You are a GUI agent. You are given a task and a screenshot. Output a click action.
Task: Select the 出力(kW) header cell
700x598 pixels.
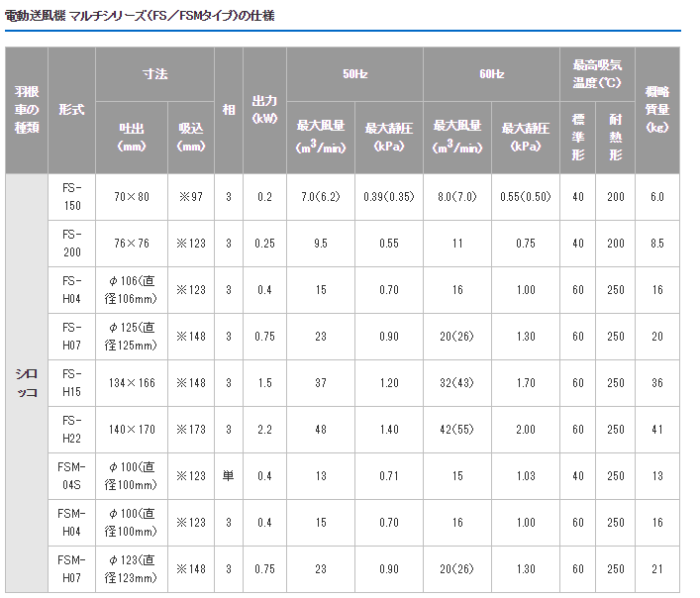click(264, 110)
